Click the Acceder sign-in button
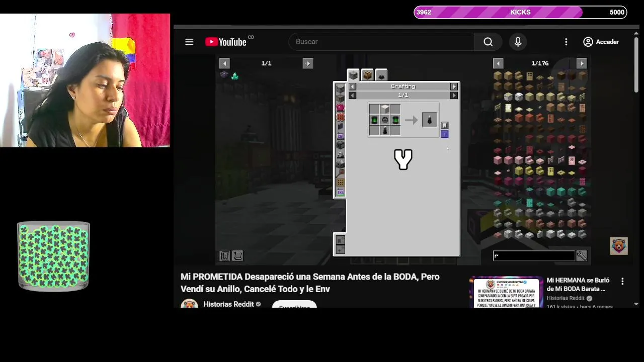 click(x=601, y=42)
